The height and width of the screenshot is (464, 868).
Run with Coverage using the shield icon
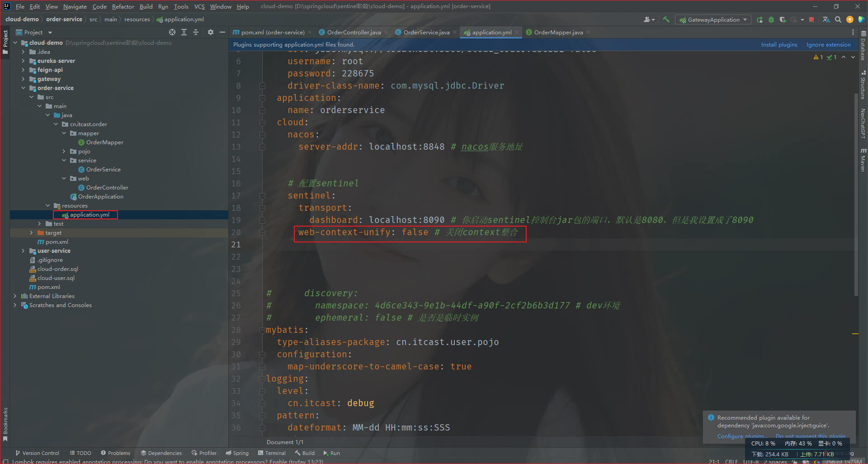783,19
